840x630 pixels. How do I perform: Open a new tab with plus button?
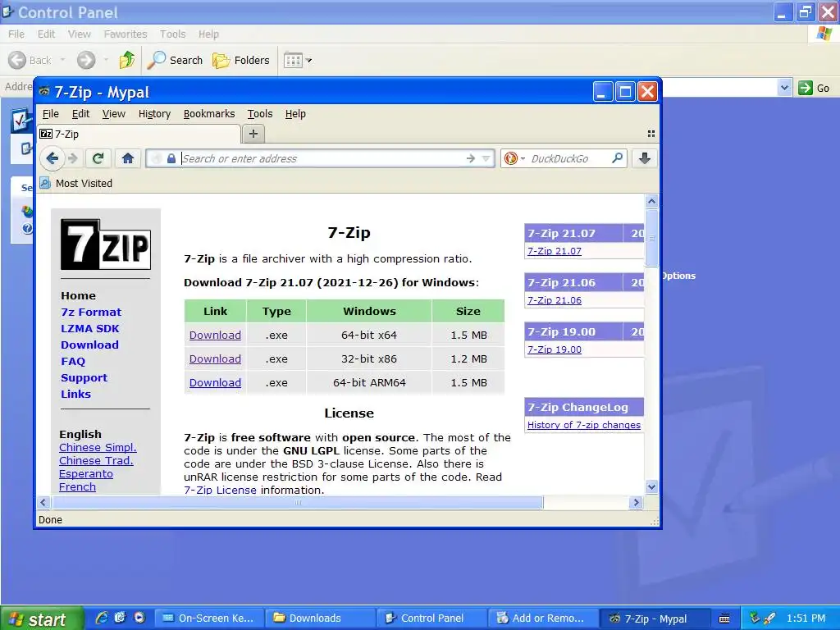[253, 134]
